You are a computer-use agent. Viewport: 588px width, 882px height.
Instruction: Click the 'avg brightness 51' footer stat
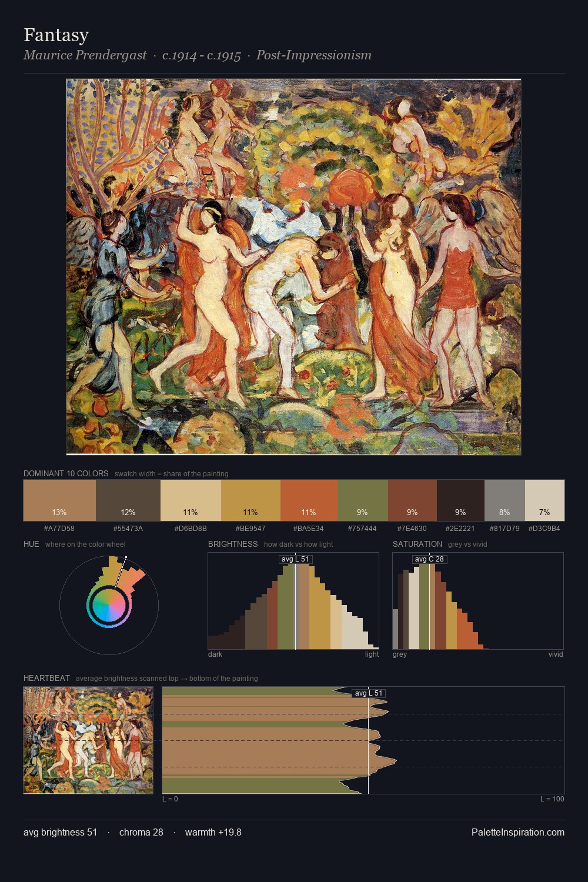tap(61, 832)
